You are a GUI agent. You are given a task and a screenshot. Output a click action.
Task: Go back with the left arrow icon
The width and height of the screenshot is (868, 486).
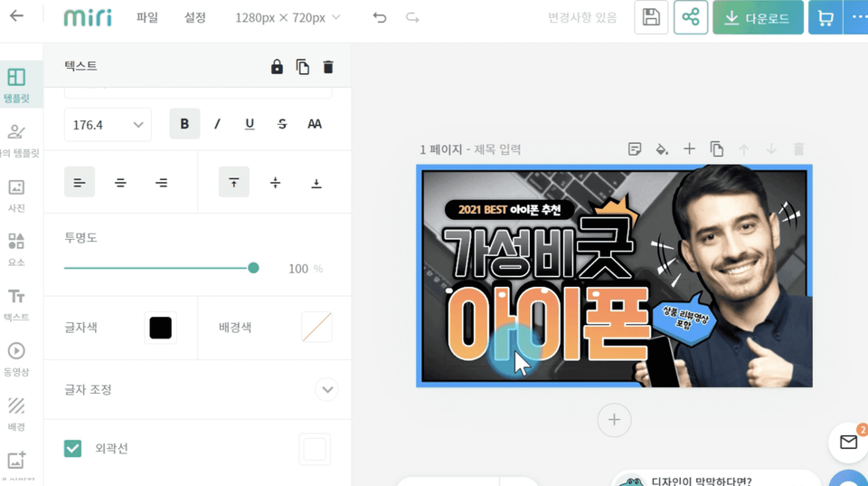pyautogui.click(x=16, y=16)
